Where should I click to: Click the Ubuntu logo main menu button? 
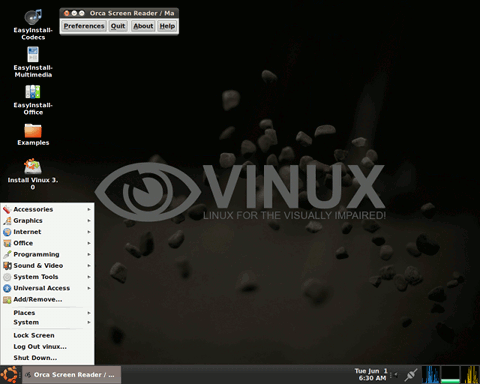(9, 375)
